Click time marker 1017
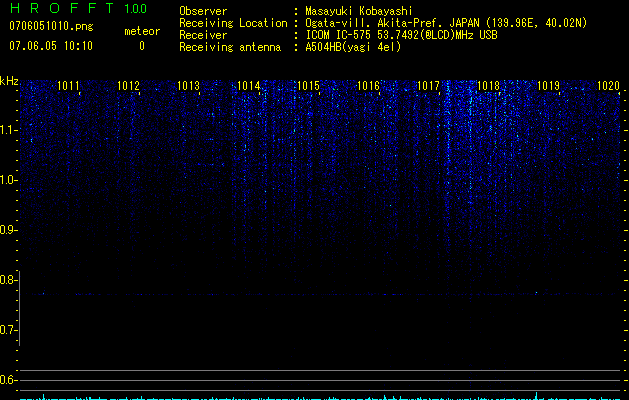This screenshot has height=400, width=629. tap(428, 85)
